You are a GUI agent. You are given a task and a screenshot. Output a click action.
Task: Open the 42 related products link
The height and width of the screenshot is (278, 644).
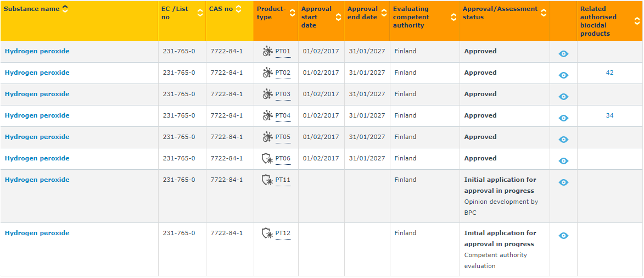click(609, 73)
